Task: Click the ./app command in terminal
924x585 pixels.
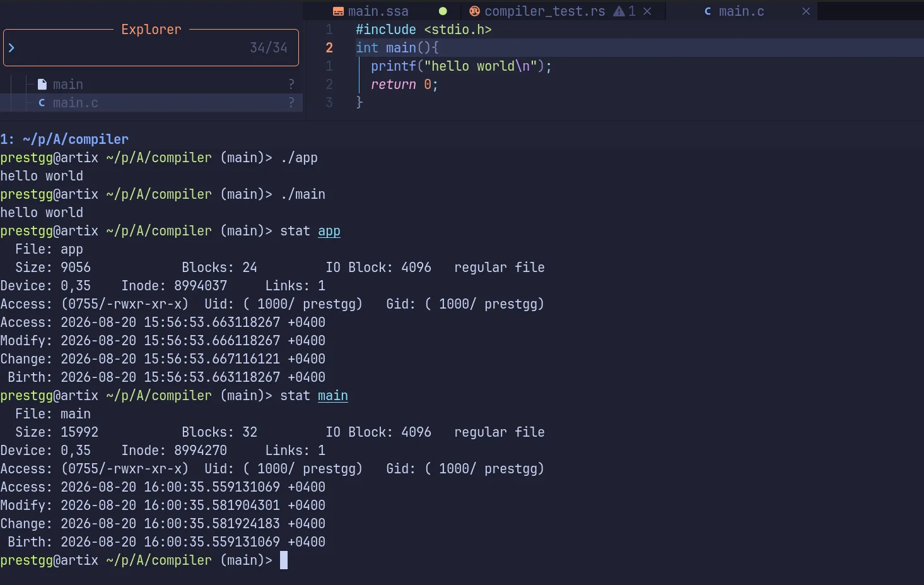Action: (299, 158)
